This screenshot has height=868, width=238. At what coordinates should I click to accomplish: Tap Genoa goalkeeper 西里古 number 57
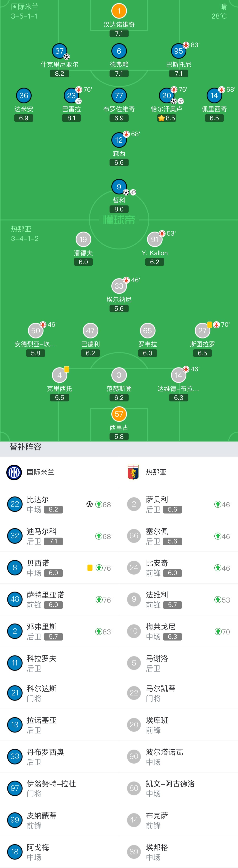click(x=119, y=414)
